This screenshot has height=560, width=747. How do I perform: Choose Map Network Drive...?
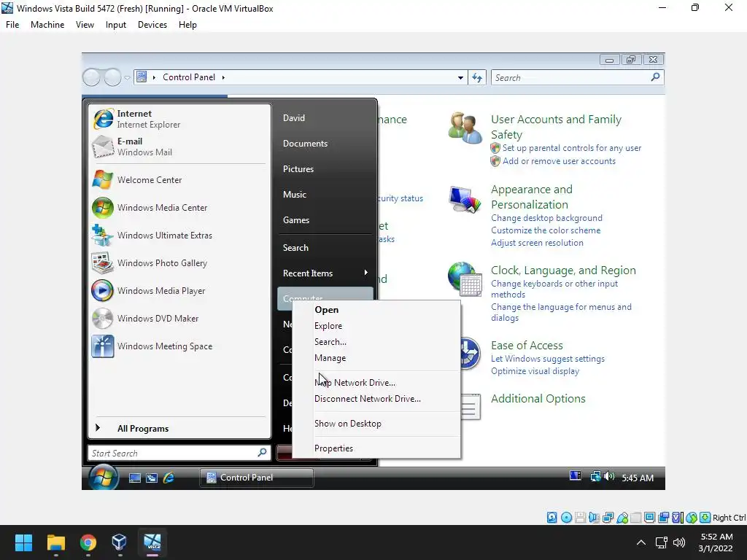click(376, 383)
